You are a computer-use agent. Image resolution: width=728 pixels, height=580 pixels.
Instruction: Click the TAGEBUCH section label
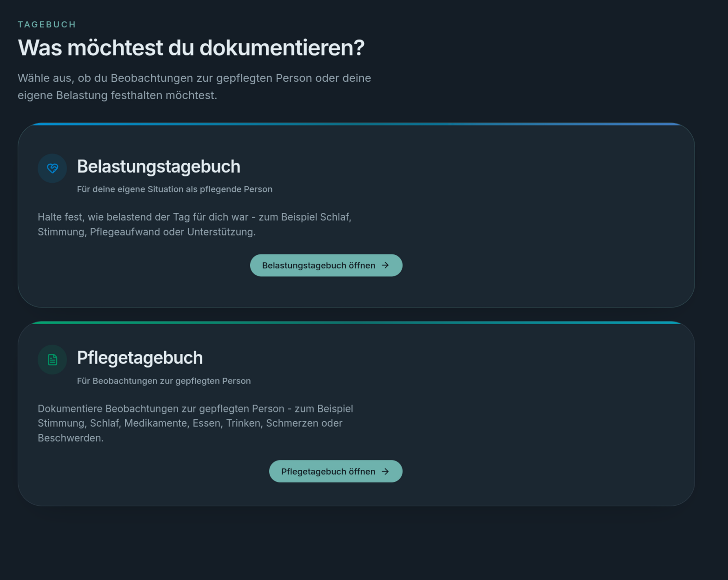click(x=47, y=25)
